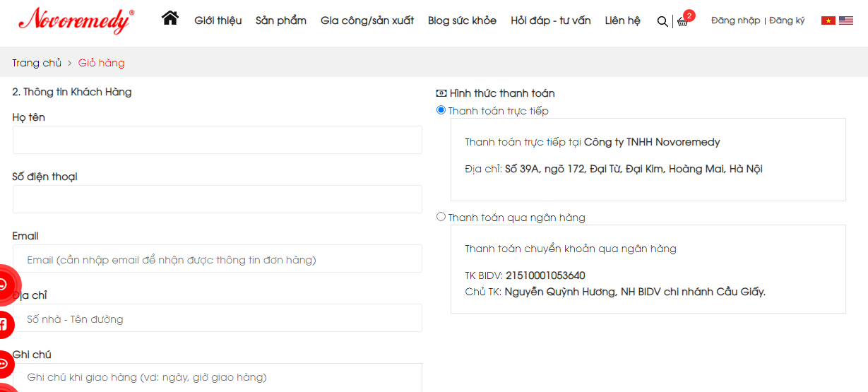The height and width of the screenshot is (392, 868).
Task: Open Gia công/sản xuất menu
Action: click(x=367, y=20)
